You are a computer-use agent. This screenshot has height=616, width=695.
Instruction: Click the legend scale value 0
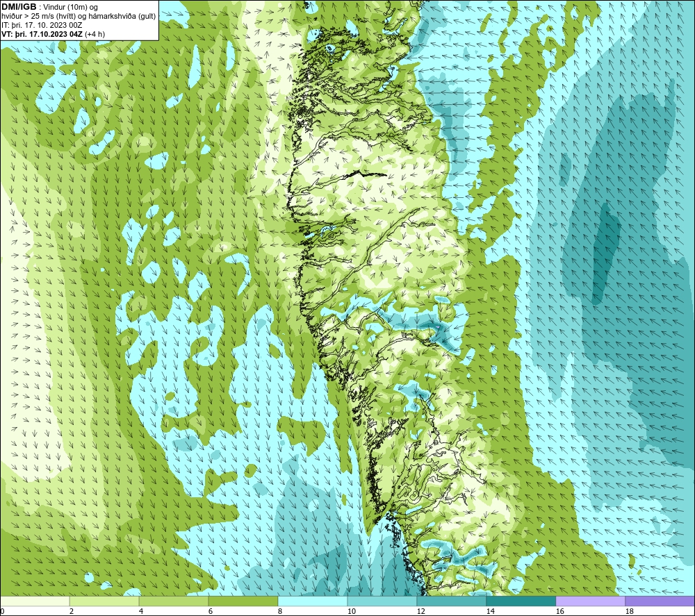[x=3, y=612]
